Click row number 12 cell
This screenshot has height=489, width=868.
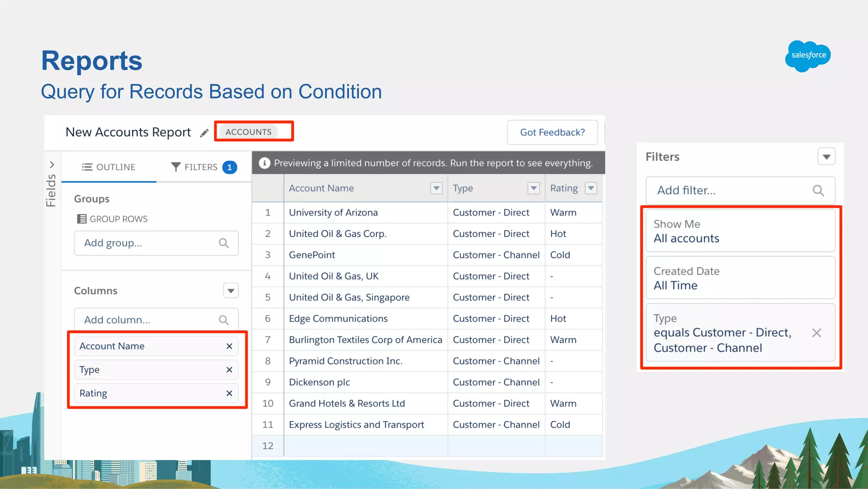268,446
